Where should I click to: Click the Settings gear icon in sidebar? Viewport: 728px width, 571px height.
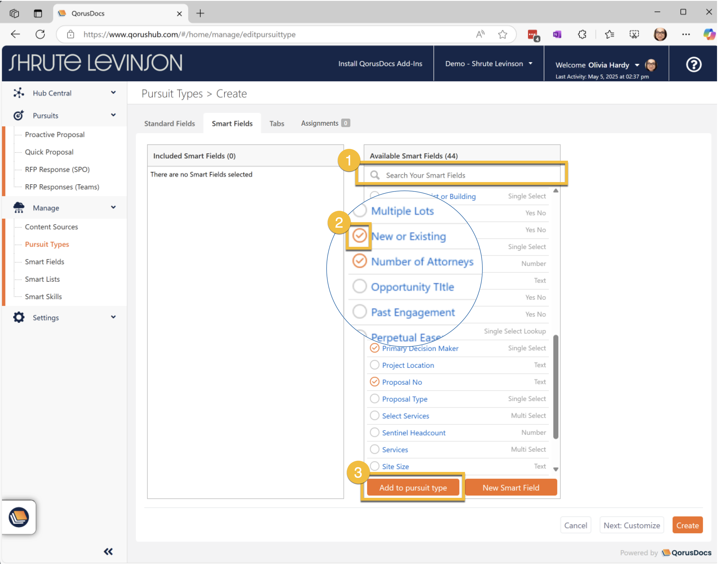tap(19, 317)
